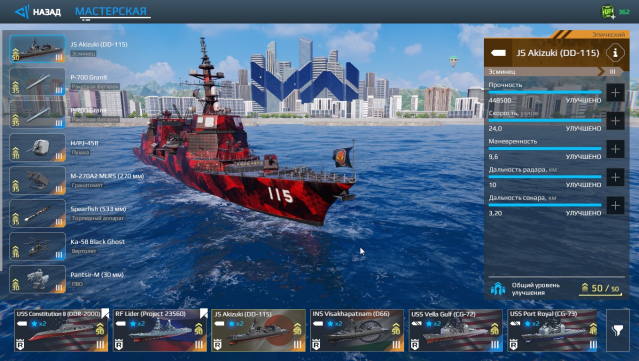This screenshot has width=639, height=361.
Task: Select the H/PJ-45B cannon slot icon
Action: point(37,147)
